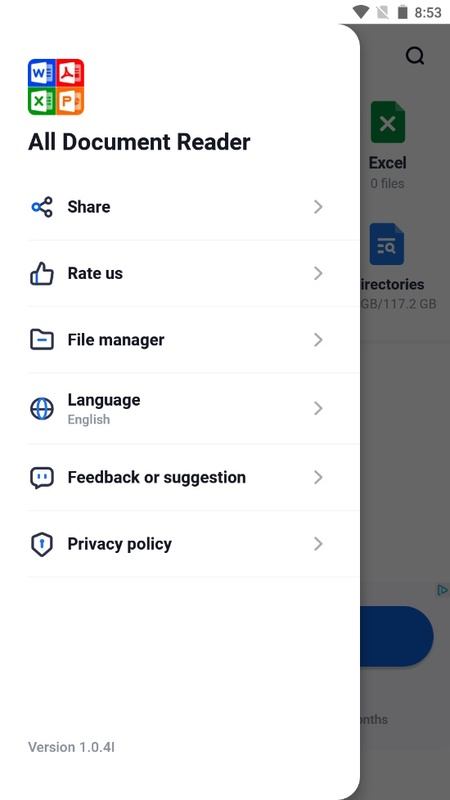Expand the Privacy policy row chevron
The width and height of the screenshot is (450, 800).
318,544
